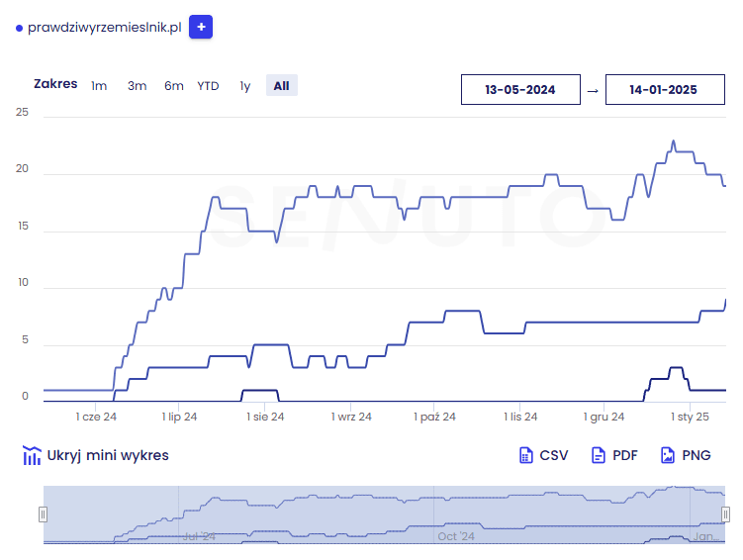
Task: Click the 1 lip 24 axis label
Action: (x=180, y=417)
